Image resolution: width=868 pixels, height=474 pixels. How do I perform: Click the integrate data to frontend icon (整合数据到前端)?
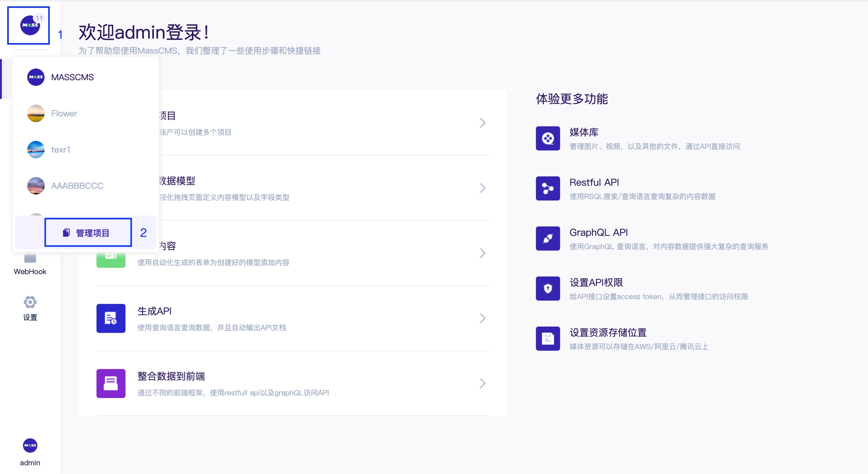coord(111,384)
